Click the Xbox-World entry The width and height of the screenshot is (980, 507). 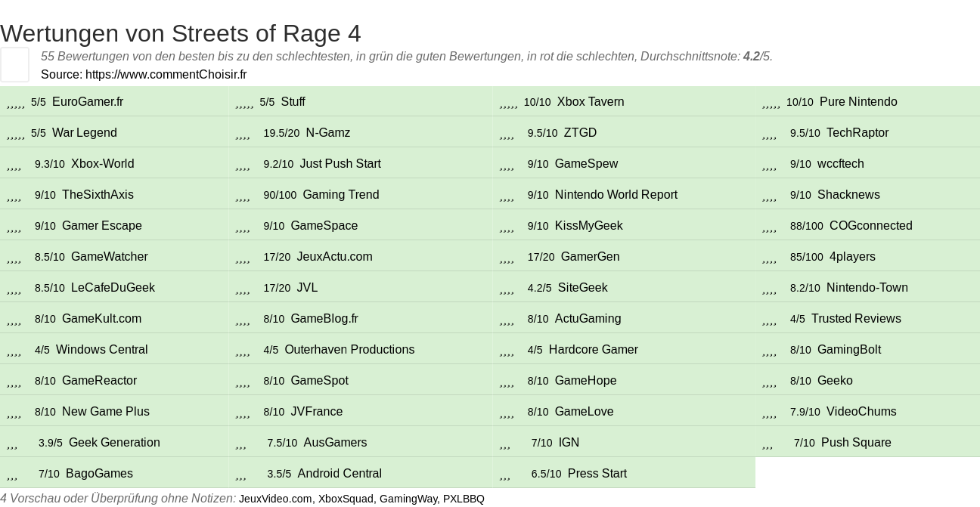(103, 163)
